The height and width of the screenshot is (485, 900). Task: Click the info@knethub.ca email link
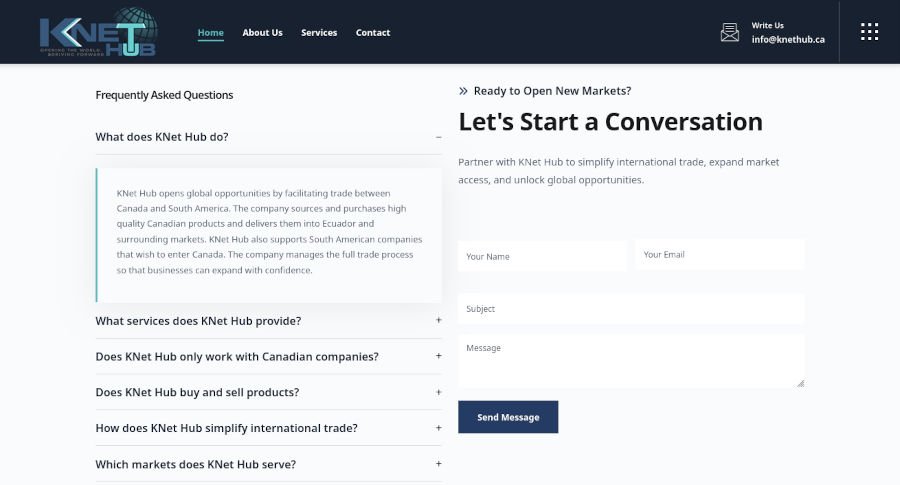click(788, 40)
